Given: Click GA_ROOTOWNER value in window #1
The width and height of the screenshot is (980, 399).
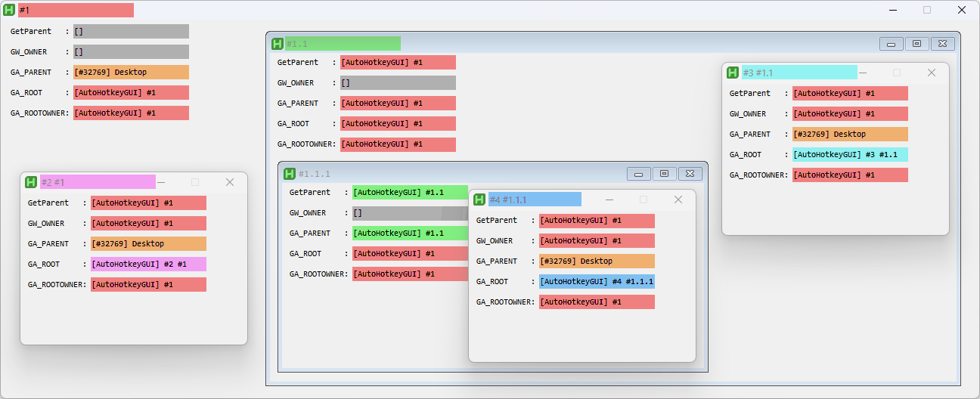Looking at the screenshot, I should pyautogui.click(x=131, y=113).
